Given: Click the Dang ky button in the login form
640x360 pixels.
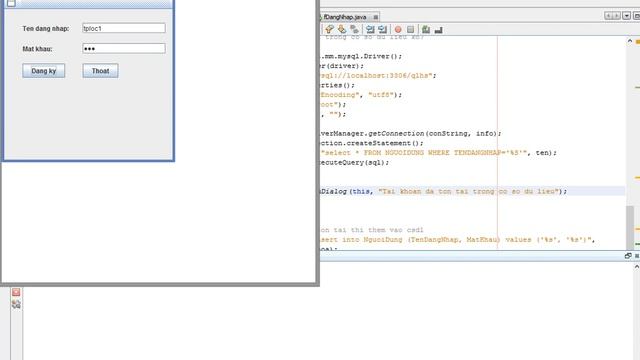Looking at the screenshot, I should point(44,71).
